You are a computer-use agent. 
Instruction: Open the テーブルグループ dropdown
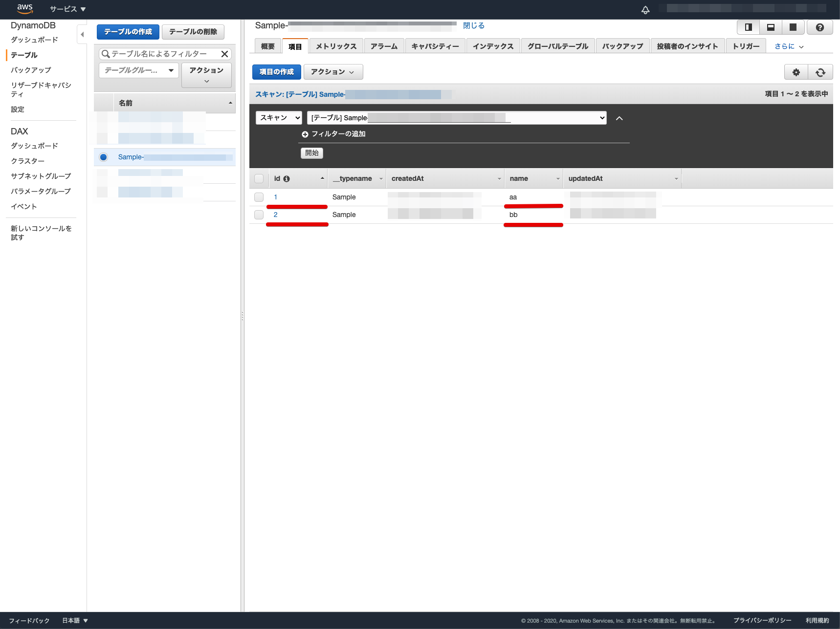139,70
